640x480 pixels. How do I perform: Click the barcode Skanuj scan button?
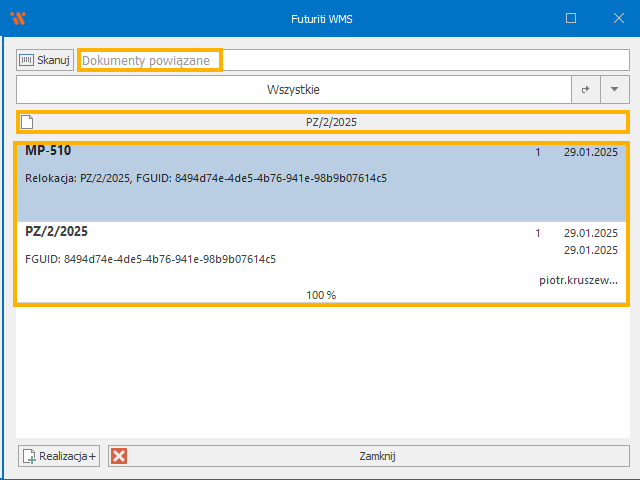pyautogui.click(x=45, y=60)
